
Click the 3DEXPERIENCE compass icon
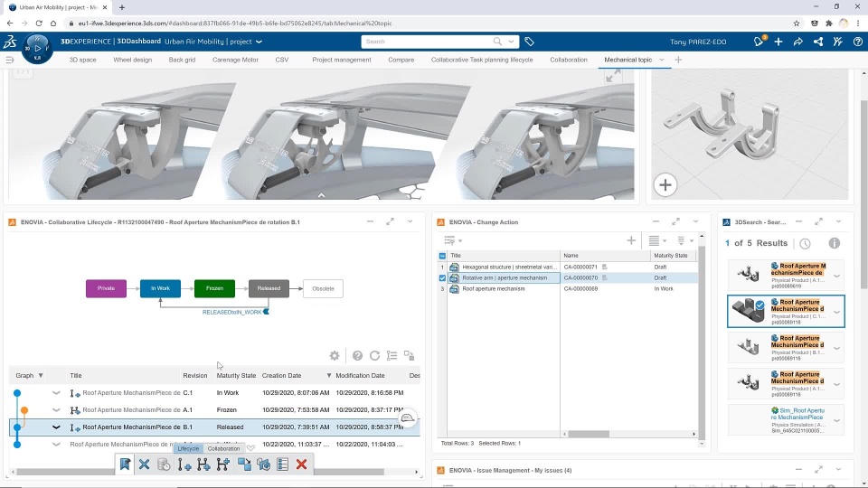point(37,49)
